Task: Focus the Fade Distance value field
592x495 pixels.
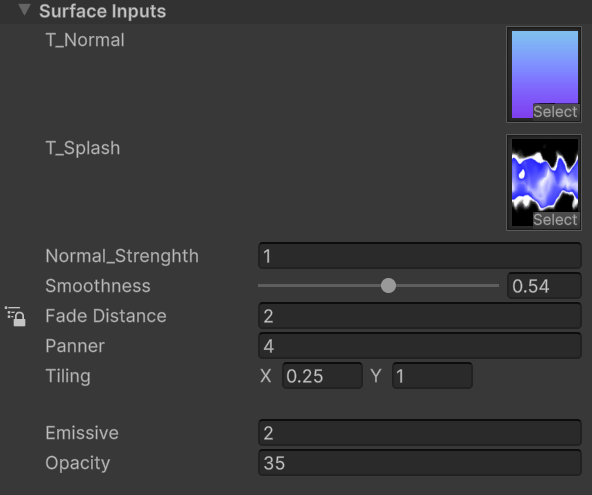Action: (420, 316)
